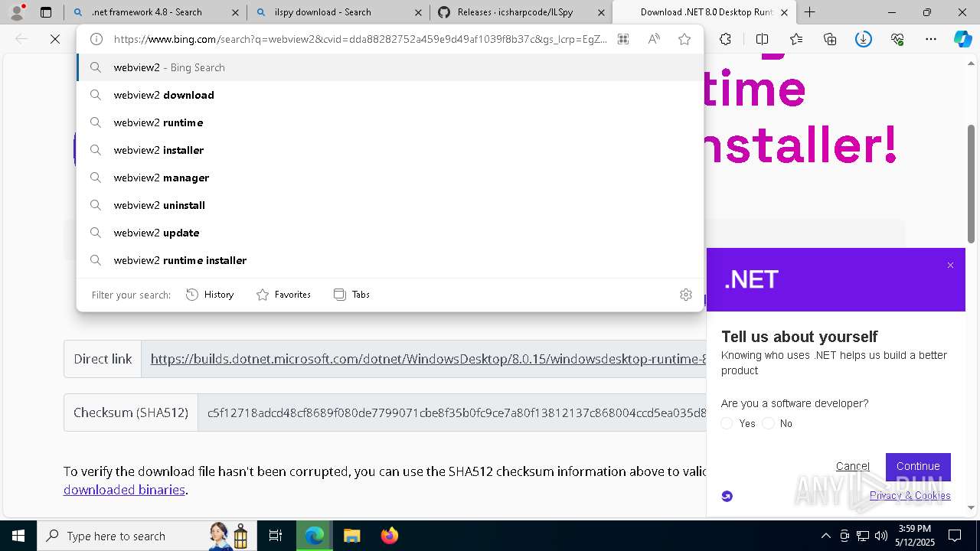Open search suggestion settings gear
This screenshot has height=551, width=980.
686,295
